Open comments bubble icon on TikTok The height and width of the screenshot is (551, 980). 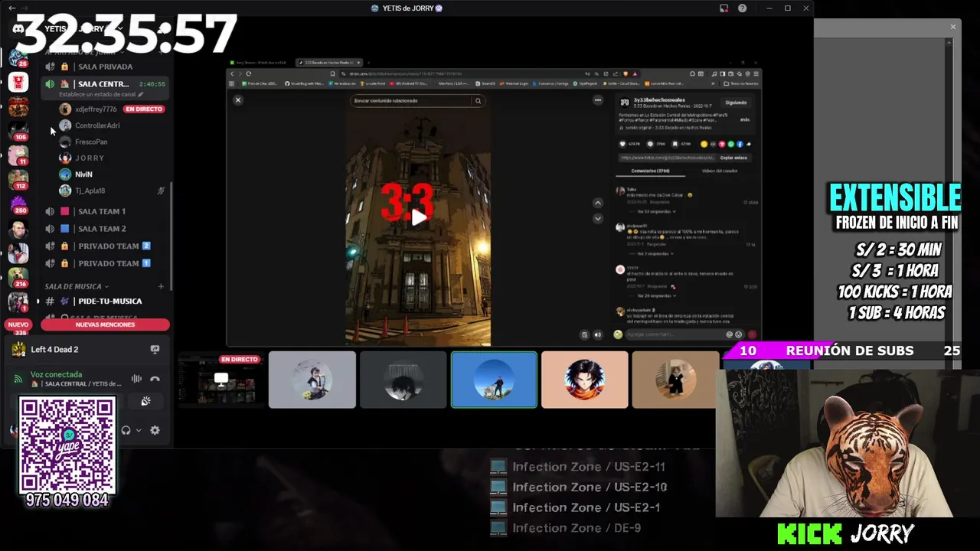650,144
